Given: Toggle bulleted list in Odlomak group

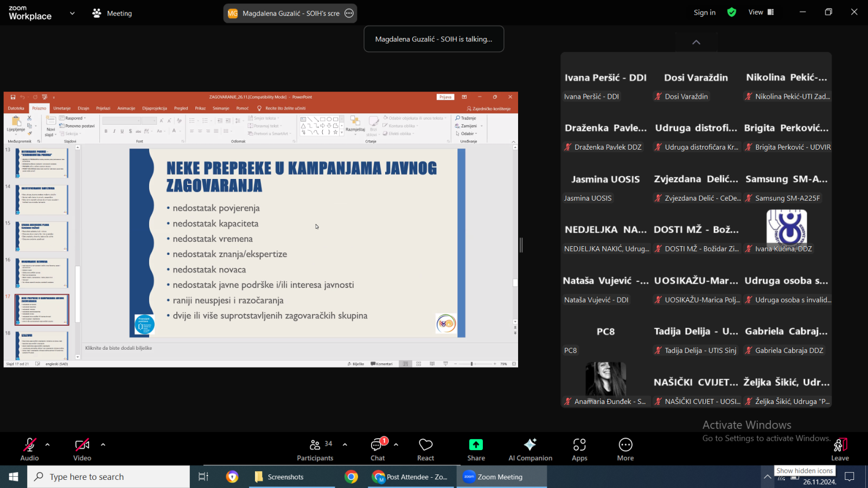Looking at the screenshot, I should pyautogui.click(x=192, y=120).
